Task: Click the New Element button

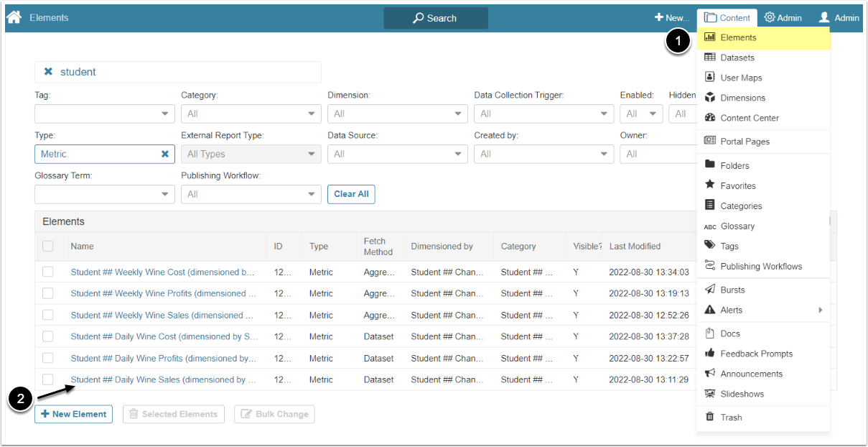Action: [x=73, y=414]
